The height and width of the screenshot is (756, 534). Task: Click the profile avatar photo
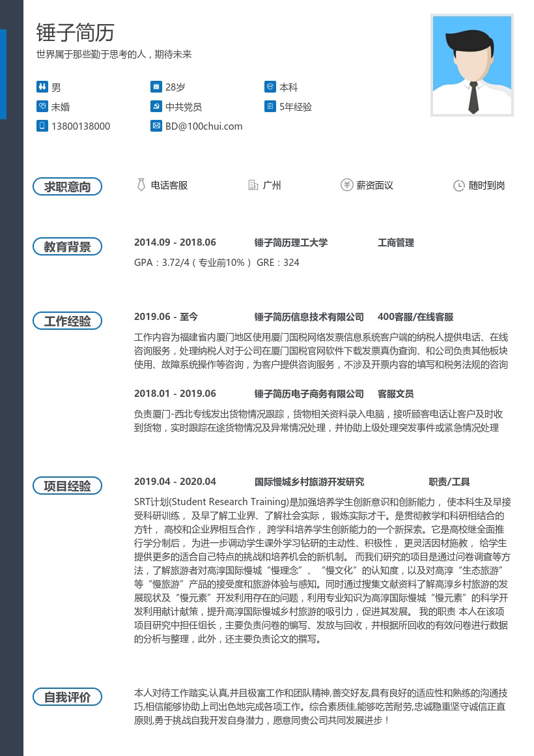pos(471,65)
